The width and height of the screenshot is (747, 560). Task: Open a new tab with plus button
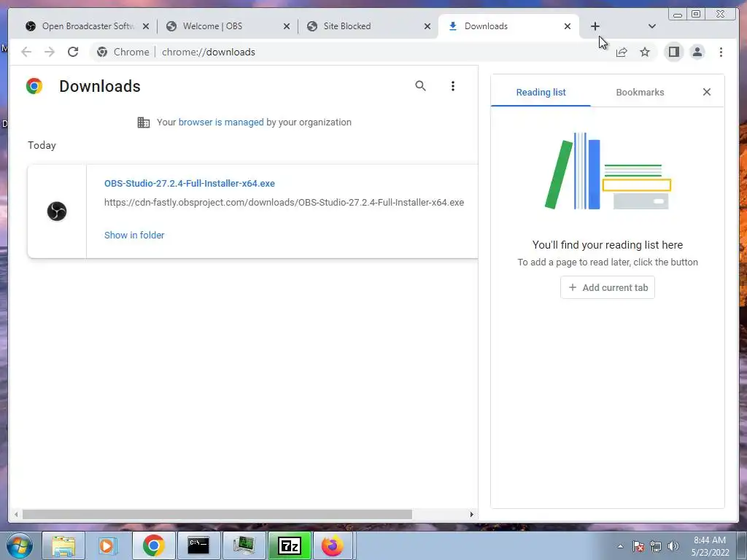click(595, 26)
